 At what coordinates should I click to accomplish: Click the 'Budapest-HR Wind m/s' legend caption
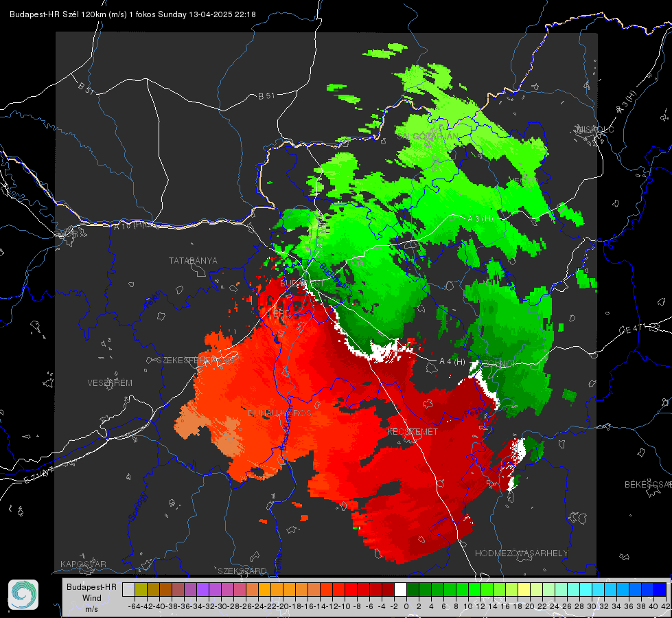tap(91, 597)
